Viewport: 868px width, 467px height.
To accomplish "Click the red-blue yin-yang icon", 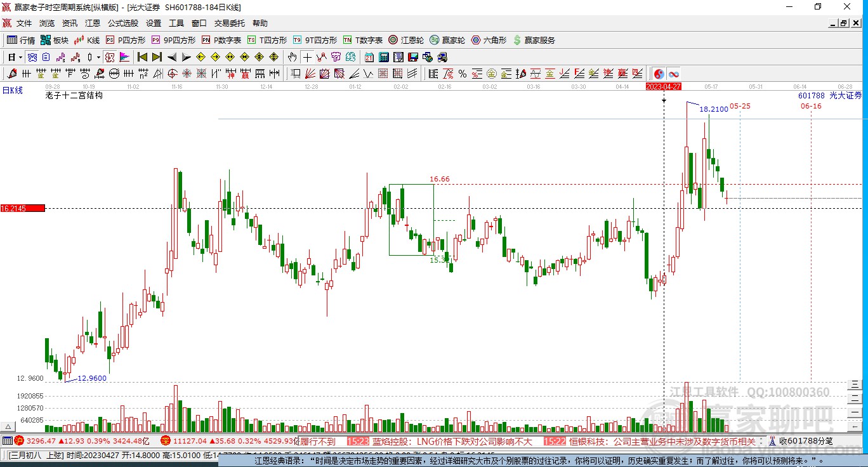I will click(x=659, y=74).
